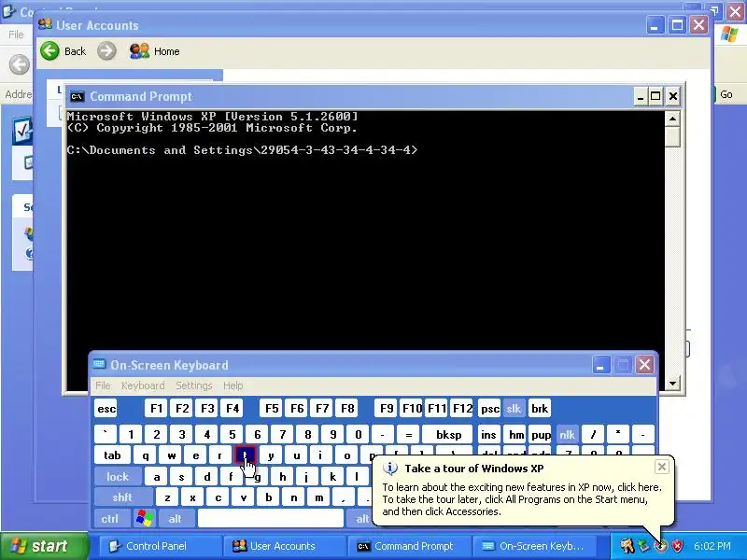The width and height of the screenshot is (747, 560).
Task: Click the m key on On-Screen Keyboard
Action: pos(318,497)
